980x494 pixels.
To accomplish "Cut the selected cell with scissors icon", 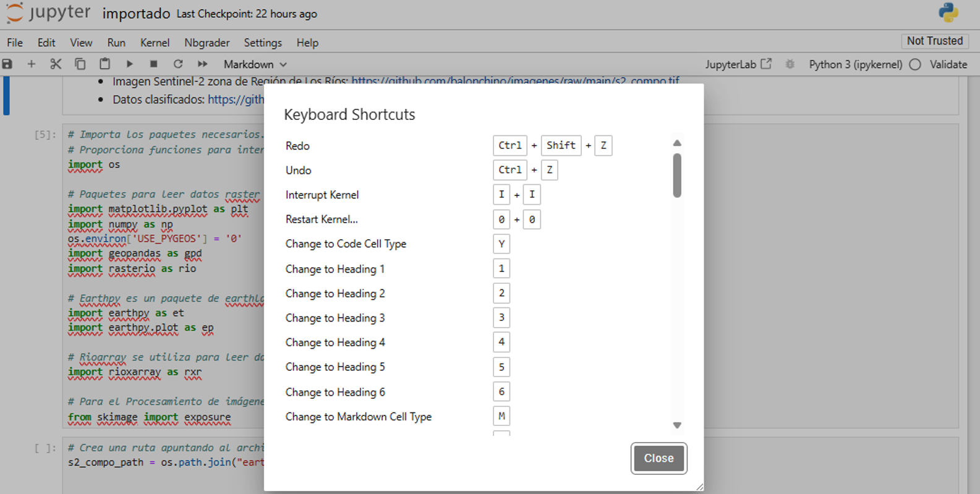I will click(56, 64).
